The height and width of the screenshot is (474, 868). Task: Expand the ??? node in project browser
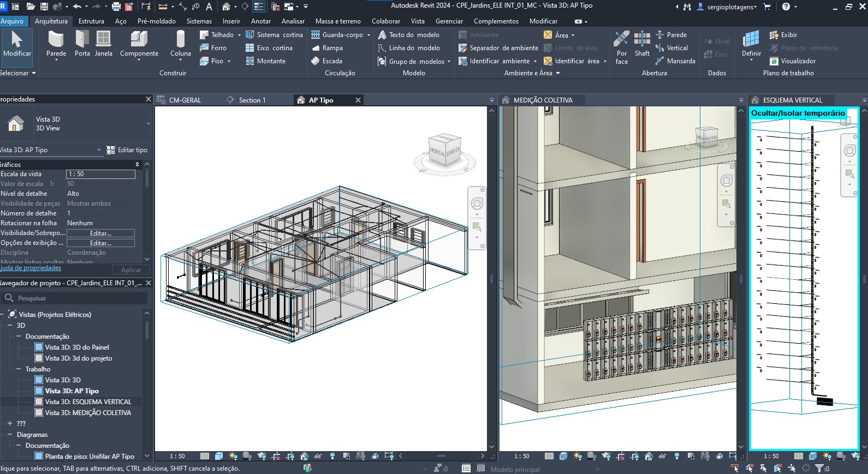point(10,423)
